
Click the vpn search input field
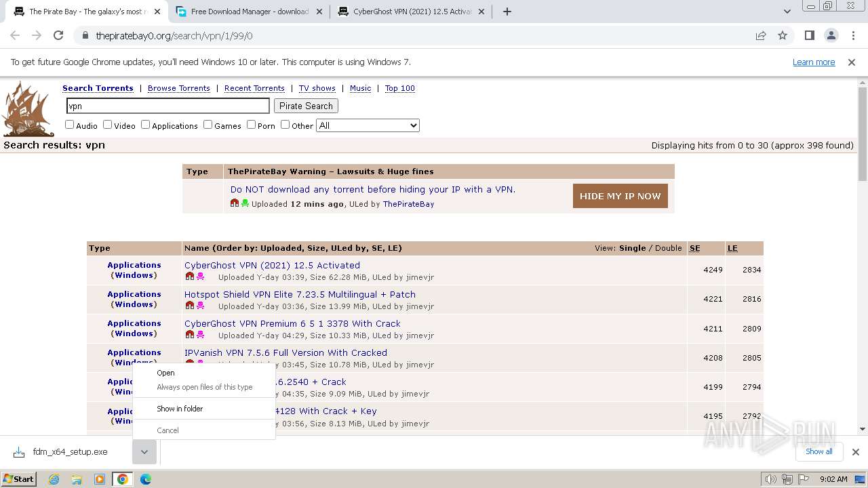point(168,106)
